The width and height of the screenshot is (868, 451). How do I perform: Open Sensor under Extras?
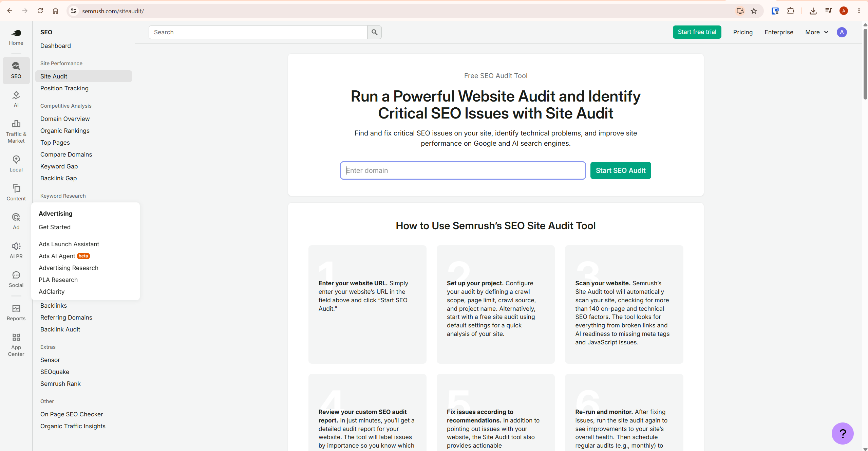pos(50,360)
